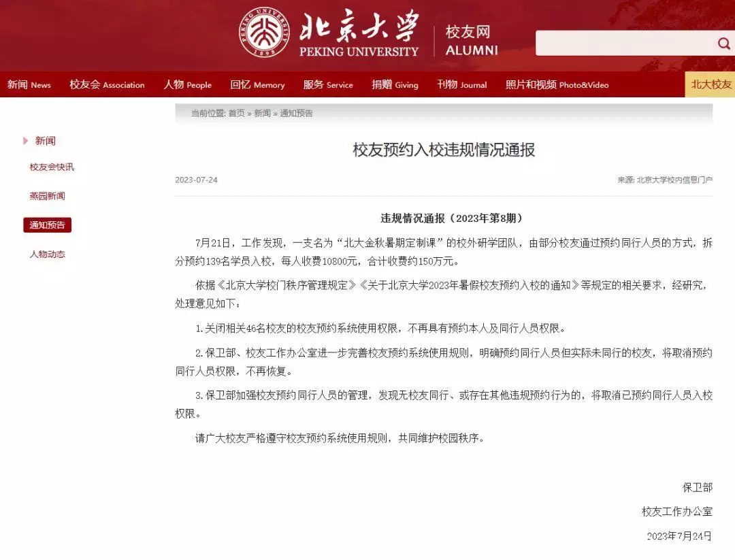
Task: Click the search magnifier icon
Action: pos(723,44)
